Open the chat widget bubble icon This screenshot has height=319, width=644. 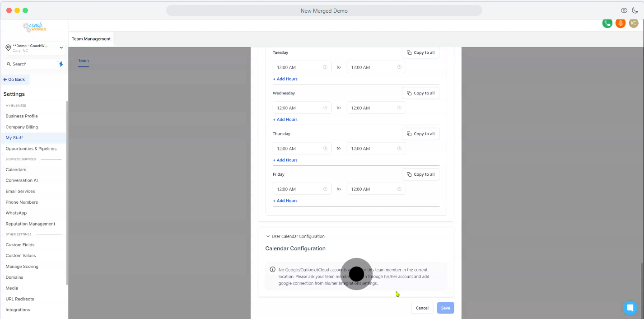click(x=630, y=308)
